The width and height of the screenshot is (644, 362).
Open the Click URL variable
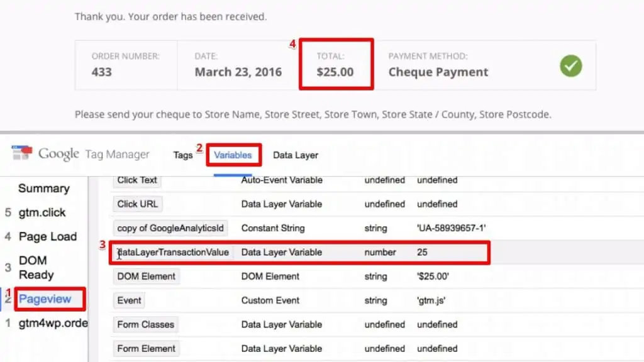pos(137,204)
